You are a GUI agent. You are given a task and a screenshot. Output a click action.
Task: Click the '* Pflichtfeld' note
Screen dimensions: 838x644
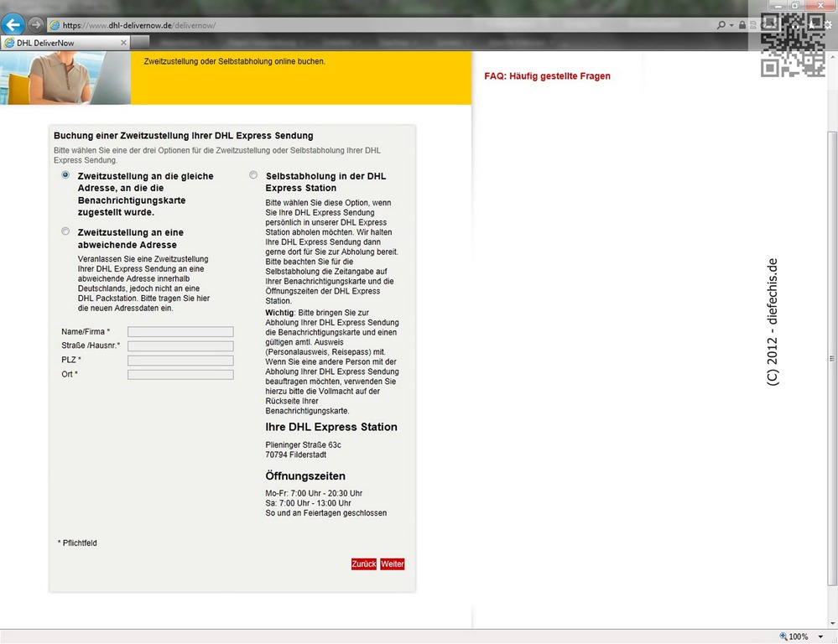[77, 543]
